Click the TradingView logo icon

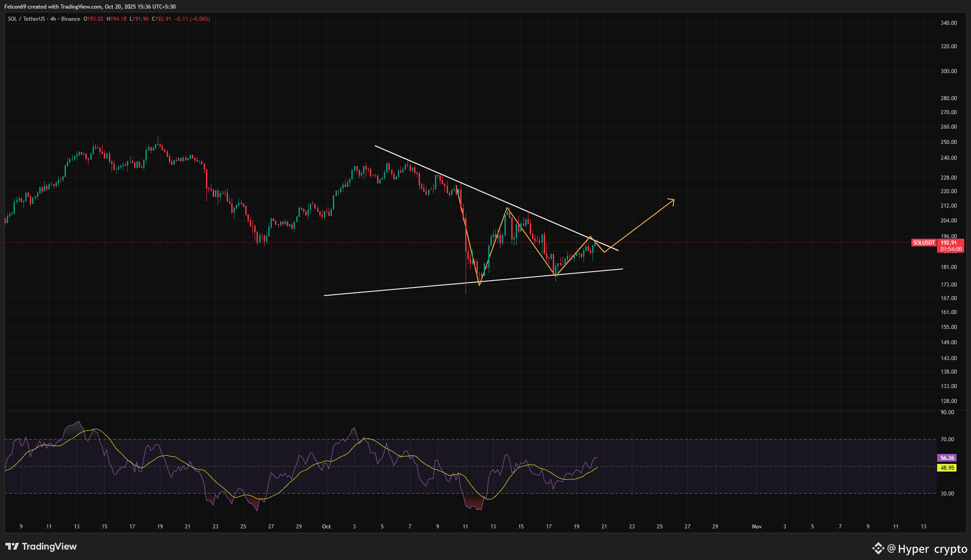coord(12,546)
